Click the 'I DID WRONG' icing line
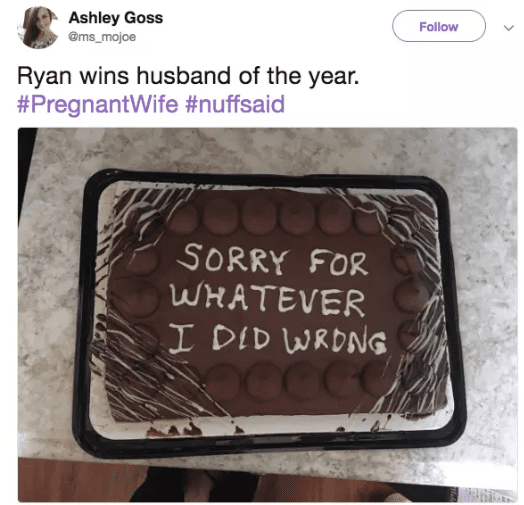 (x=278, y=338)
